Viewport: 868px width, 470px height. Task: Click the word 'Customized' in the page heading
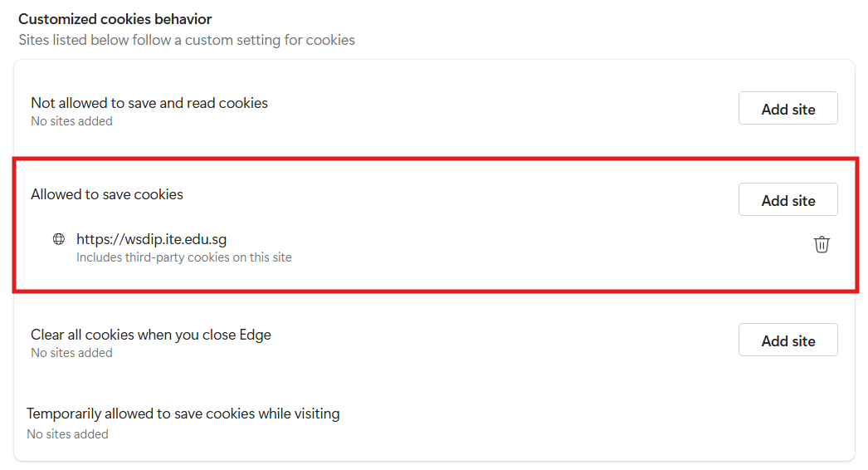click(55, 19)
